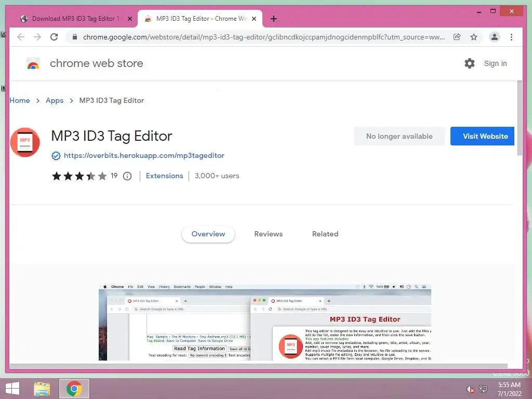The width and height of the screenshot is (532, 399).
Task: Click the star rating display
Action: pos(79,176)
